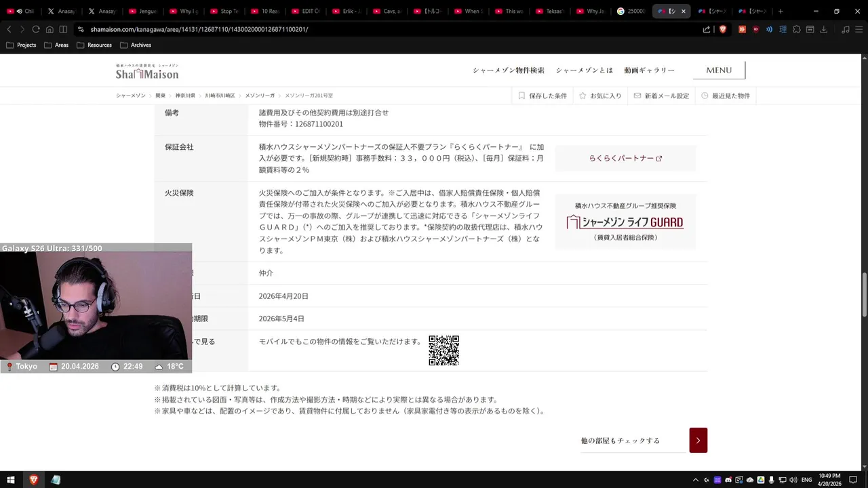Click the share page icon
Image resolution: width=868 pixels, height=488 pixels.
click(x=707, y=29)
